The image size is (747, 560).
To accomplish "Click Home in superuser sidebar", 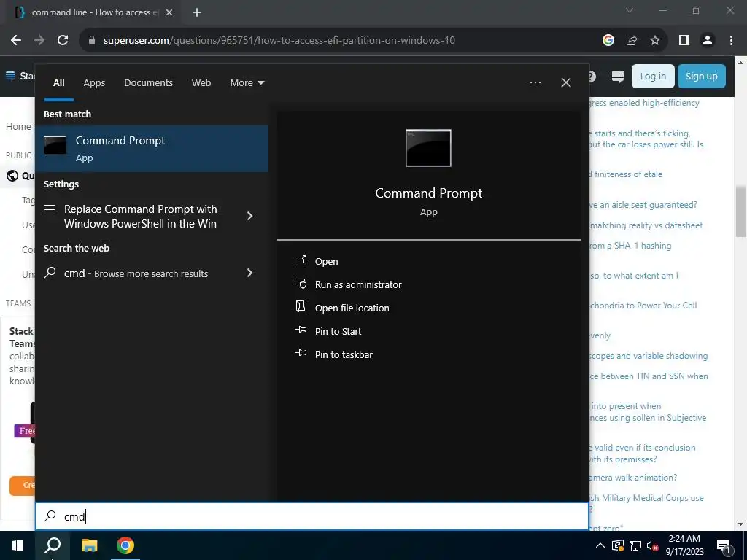I will (x=18, y=127).
